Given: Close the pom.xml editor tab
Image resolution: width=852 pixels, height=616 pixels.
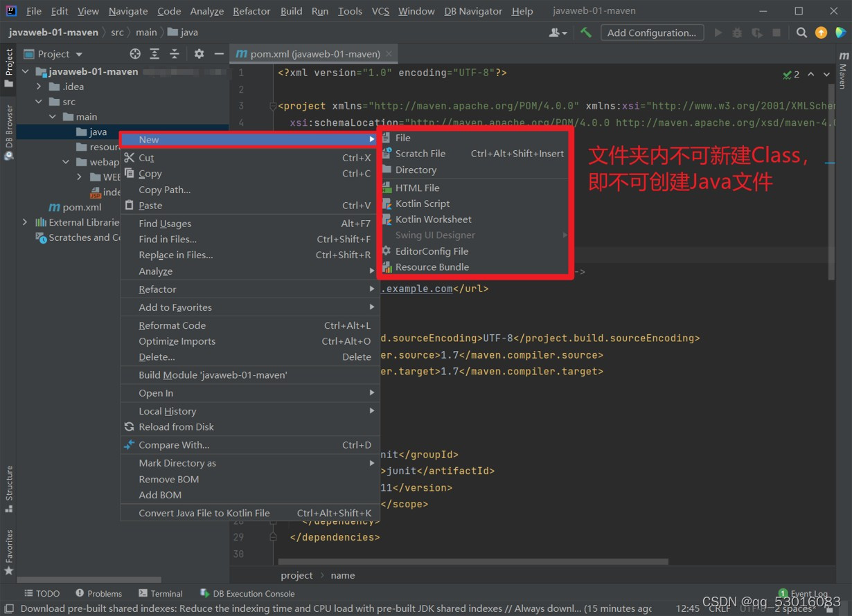Looking at the screenshot, I should [389, 54].
